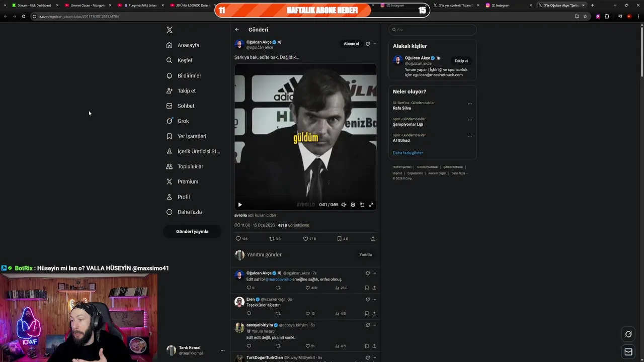Click the Yanıtla reply button

pyautogui.click(x=366, y=255)
